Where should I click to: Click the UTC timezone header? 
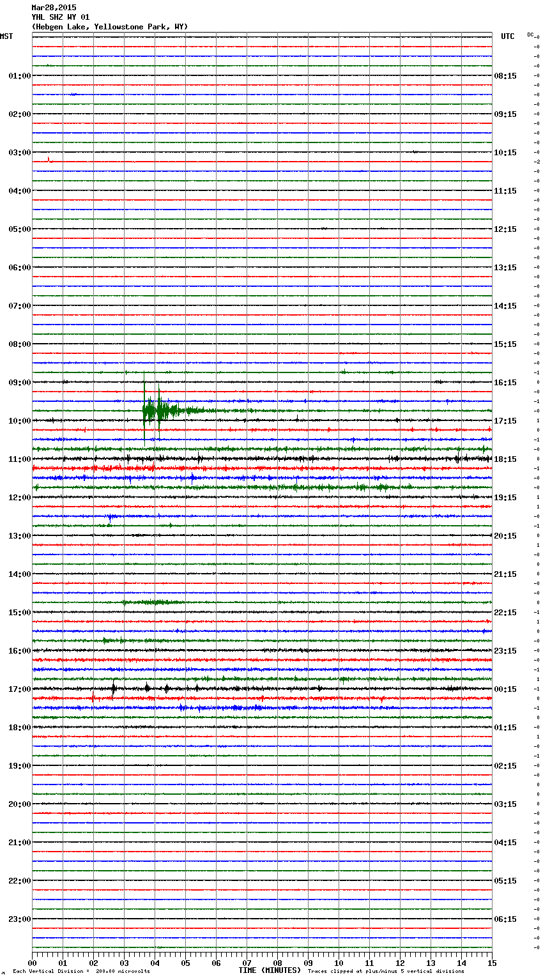pyautogui.click(x=507, y=36)
